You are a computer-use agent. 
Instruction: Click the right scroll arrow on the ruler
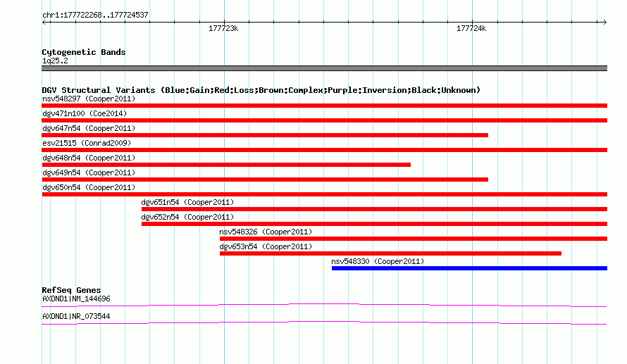point(604,22)
